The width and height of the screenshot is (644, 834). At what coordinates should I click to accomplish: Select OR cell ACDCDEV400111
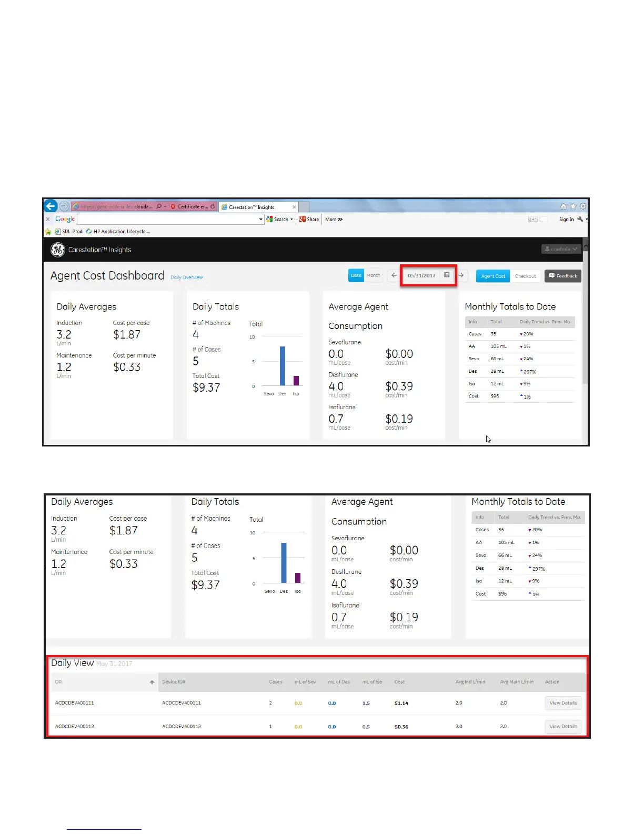click(x=74, y=703)
